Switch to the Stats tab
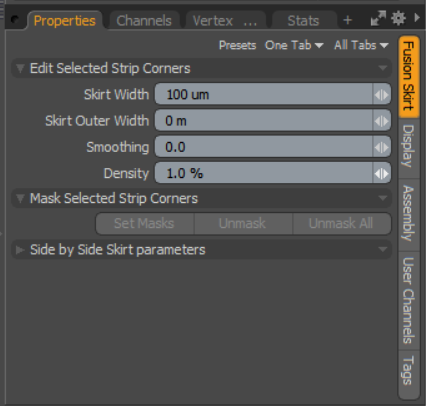This screenshot has height=406, width=426. pos(303,21)
